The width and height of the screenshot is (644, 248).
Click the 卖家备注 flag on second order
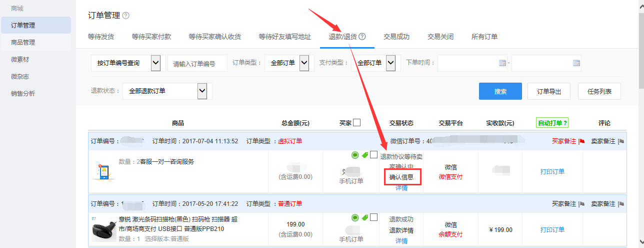(x=621, y=204)
